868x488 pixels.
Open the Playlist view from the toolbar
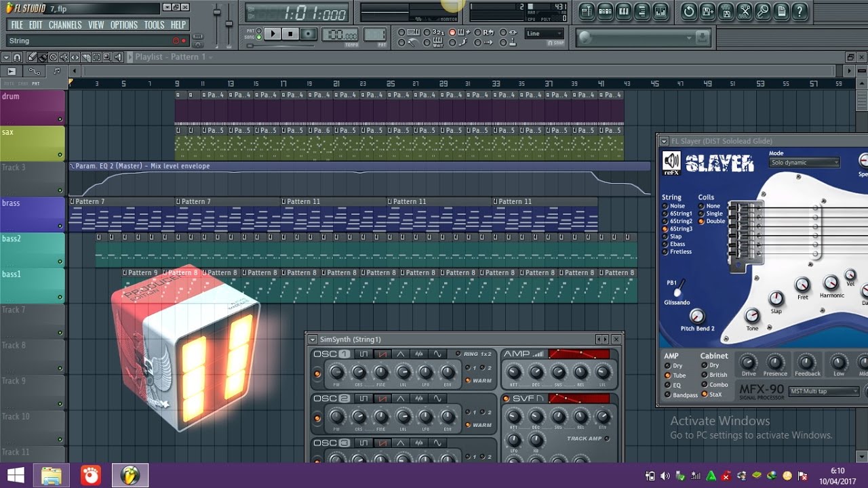[x=587, y=12]
